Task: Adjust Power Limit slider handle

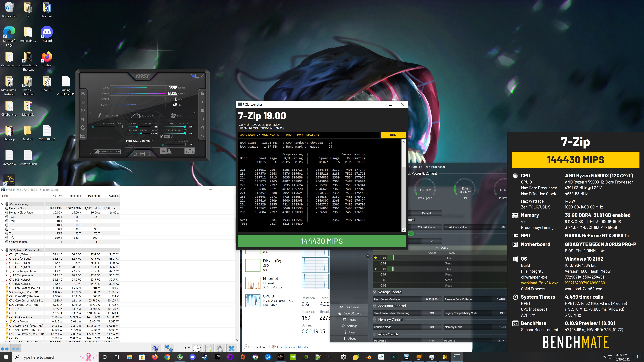Action: click(x=184, y=127)
